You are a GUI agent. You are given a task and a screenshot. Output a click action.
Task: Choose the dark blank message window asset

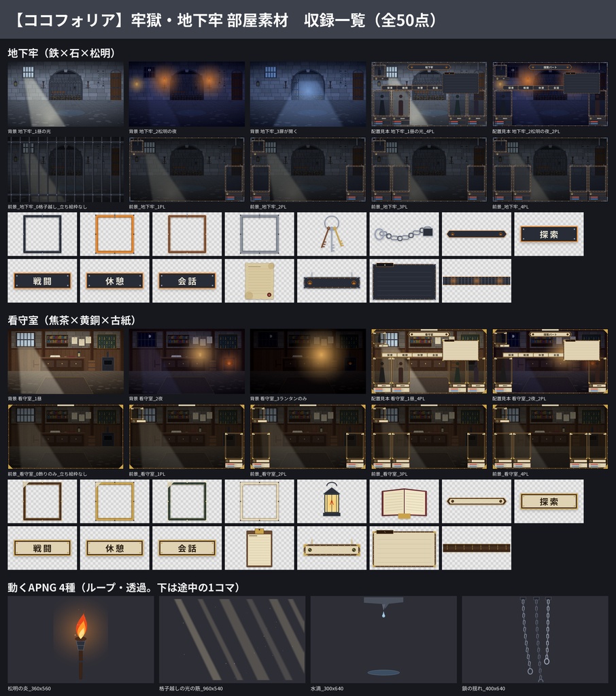click(404, 281)
